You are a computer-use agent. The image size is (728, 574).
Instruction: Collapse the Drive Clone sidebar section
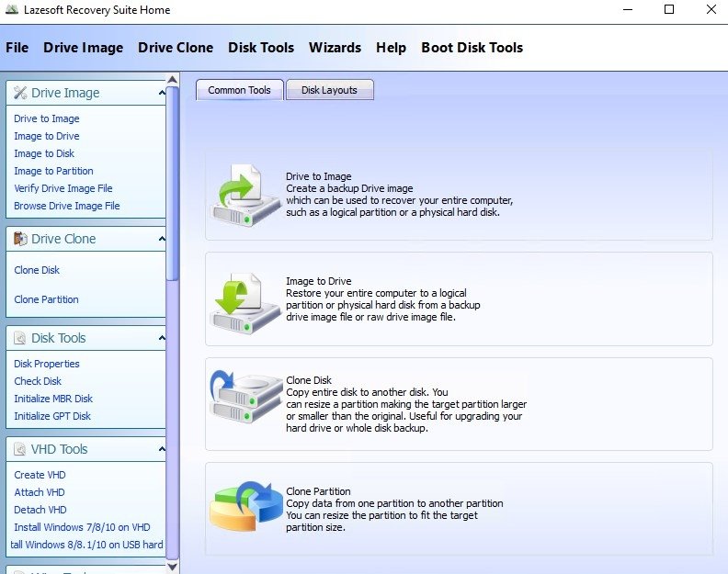pyautogui.click(x=162, y=239)
